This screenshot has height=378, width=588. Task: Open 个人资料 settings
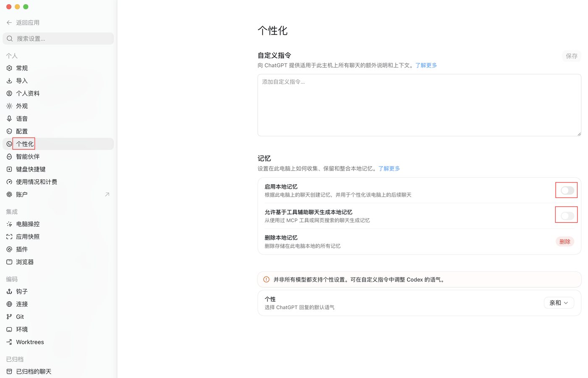point(58,93)
